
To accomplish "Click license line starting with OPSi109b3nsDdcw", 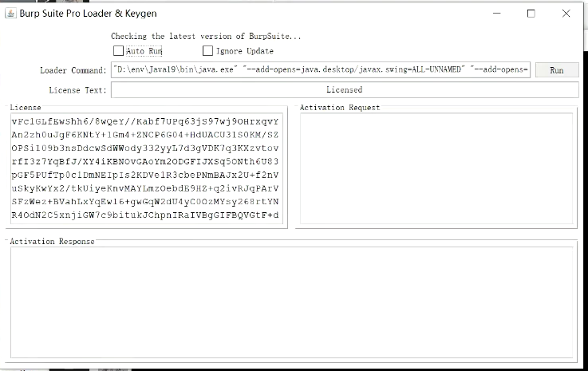I will click(145, 148).
